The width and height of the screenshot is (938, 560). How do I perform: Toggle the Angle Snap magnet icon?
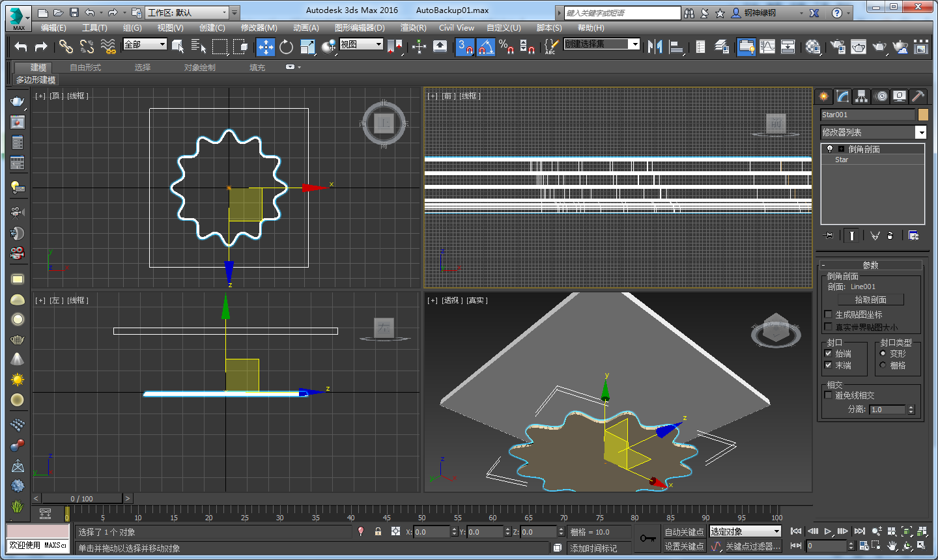[486, 47]
